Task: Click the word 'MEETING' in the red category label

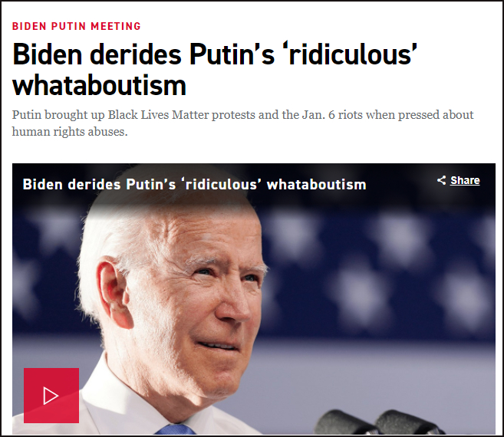Action: [x=116, y=26]
